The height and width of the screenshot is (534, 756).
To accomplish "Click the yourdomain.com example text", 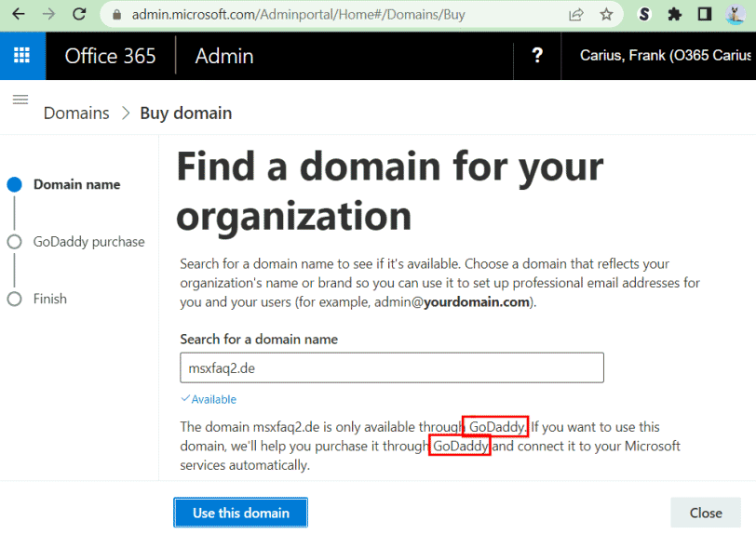I will [477, 302].
